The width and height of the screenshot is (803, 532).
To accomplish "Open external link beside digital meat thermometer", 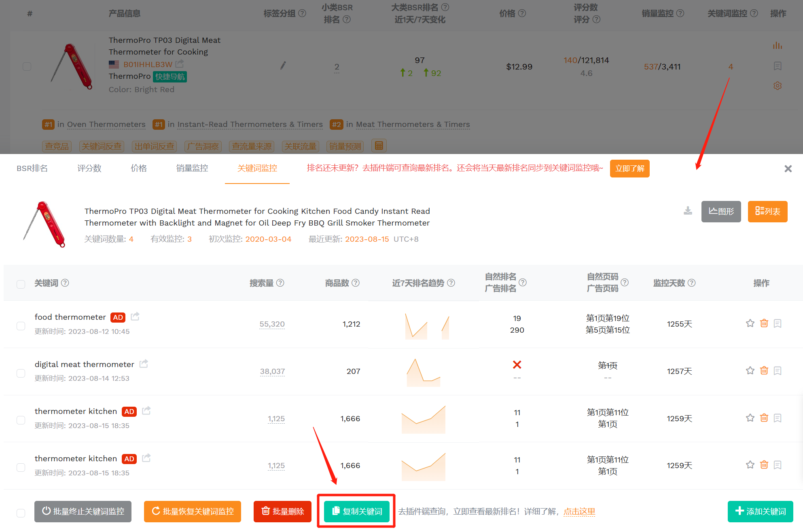I will tap(144, 364).
